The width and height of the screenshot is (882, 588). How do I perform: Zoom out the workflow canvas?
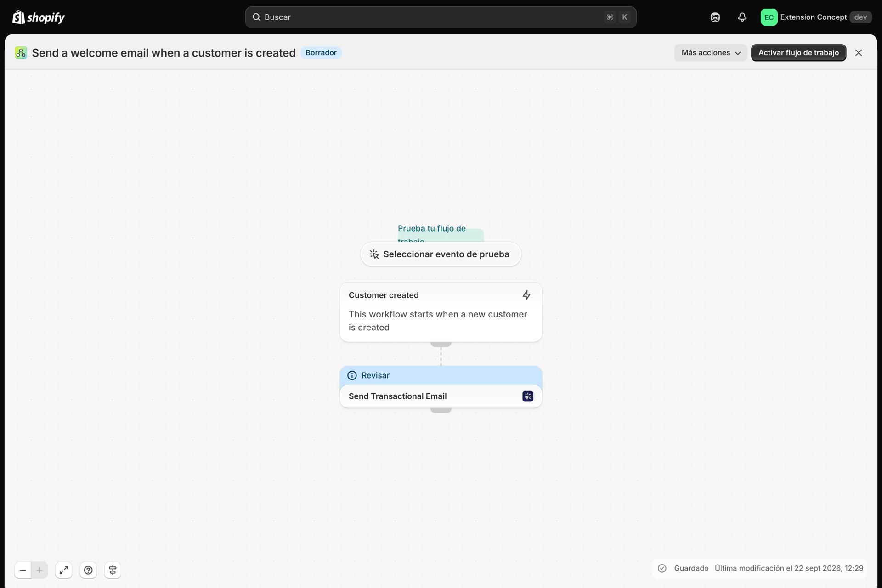23,570
